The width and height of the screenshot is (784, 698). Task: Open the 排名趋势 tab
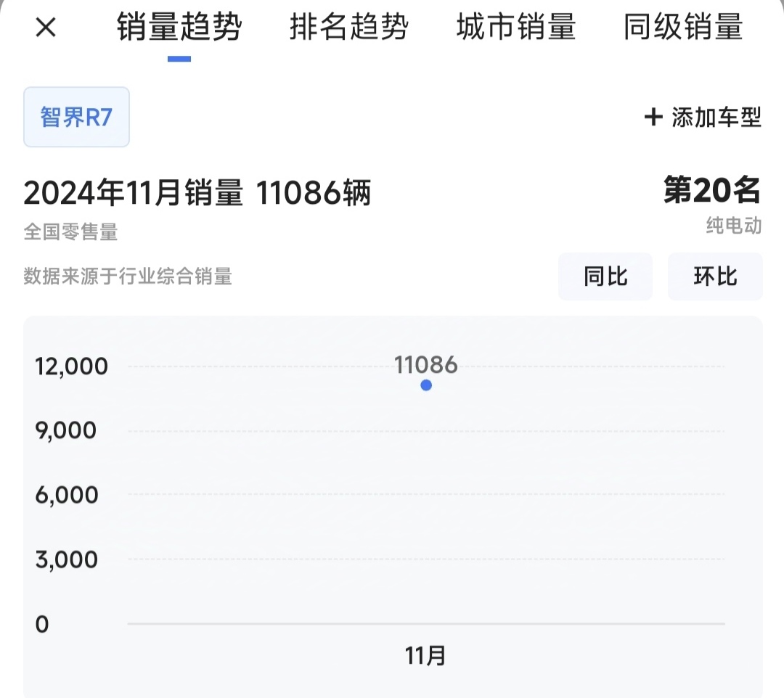tap(349, 27)
